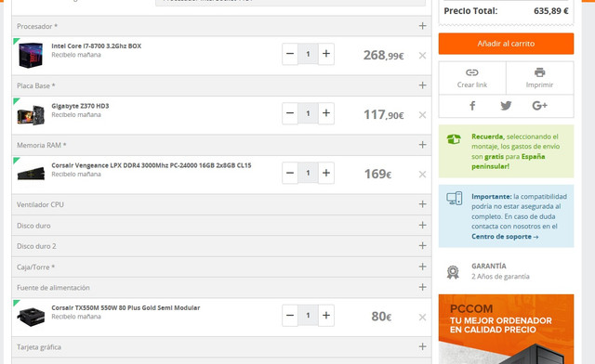Decrease quantity of Intel Core i7-8700
The image size is (595, 364).
tap(290, 54)
